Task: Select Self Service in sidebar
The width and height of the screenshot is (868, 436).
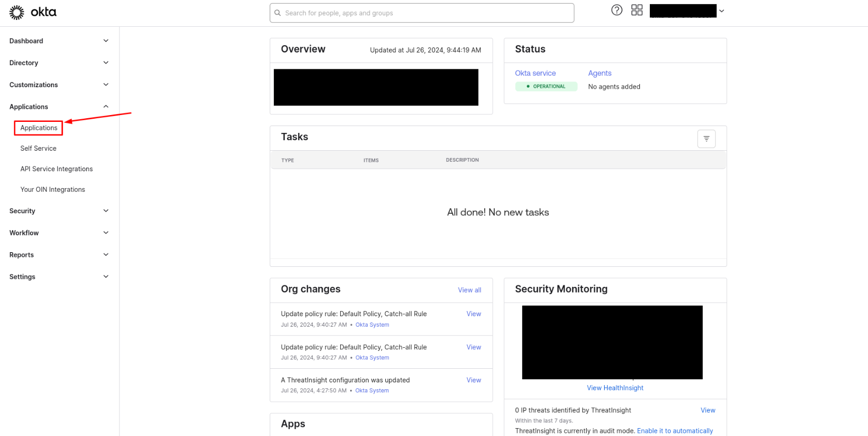Action: click(x=38, y=149)
